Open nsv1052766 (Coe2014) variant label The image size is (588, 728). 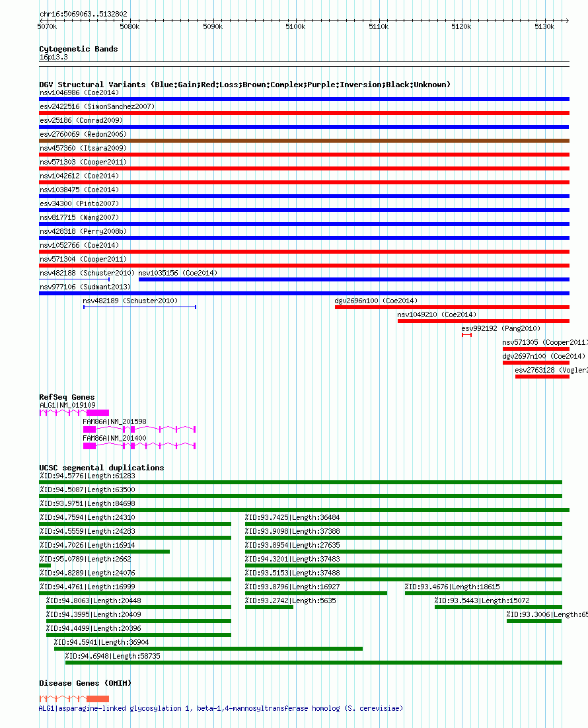pos(79,246)
